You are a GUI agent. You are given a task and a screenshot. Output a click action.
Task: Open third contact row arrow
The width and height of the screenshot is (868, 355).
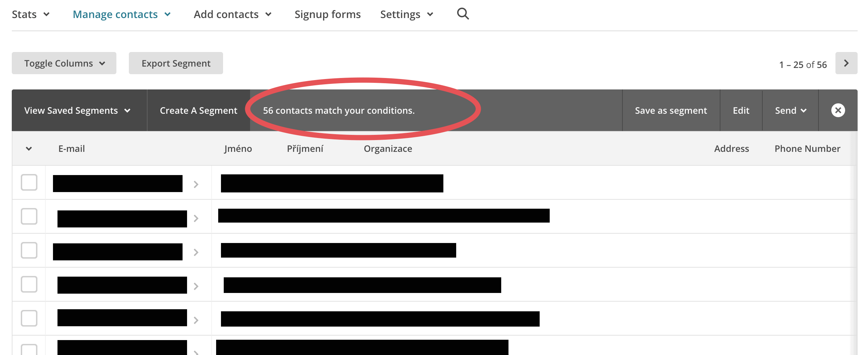(196, 252)
